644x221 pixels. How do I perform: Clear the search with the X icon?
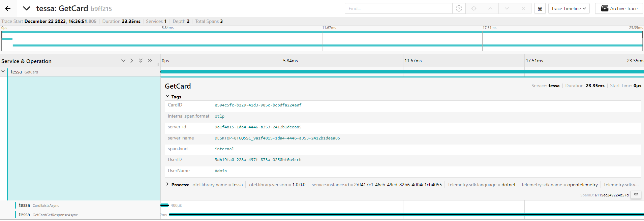coord(523,8)
